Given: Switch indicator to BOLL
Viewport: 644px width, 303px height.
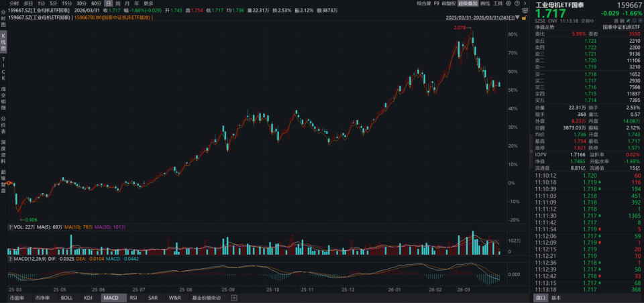Looking at the screenshot, I should 66,298.
